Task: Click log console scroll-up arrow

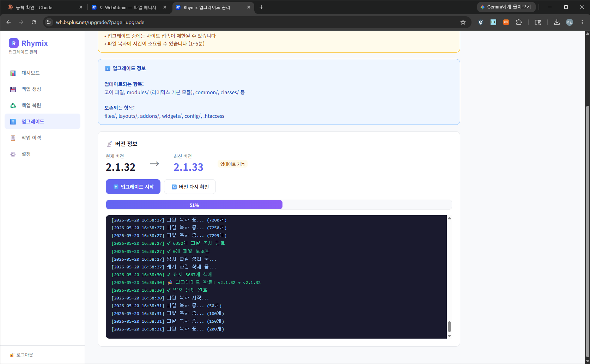Action: [x=449, y=218]
